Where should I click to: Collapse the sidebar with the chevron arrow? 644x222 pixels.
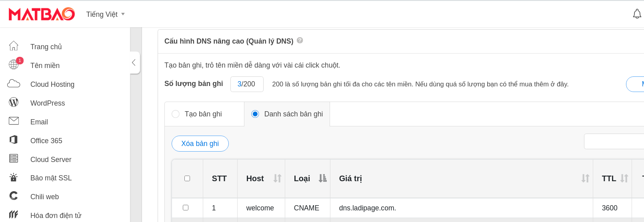click(x=134, y=62)
